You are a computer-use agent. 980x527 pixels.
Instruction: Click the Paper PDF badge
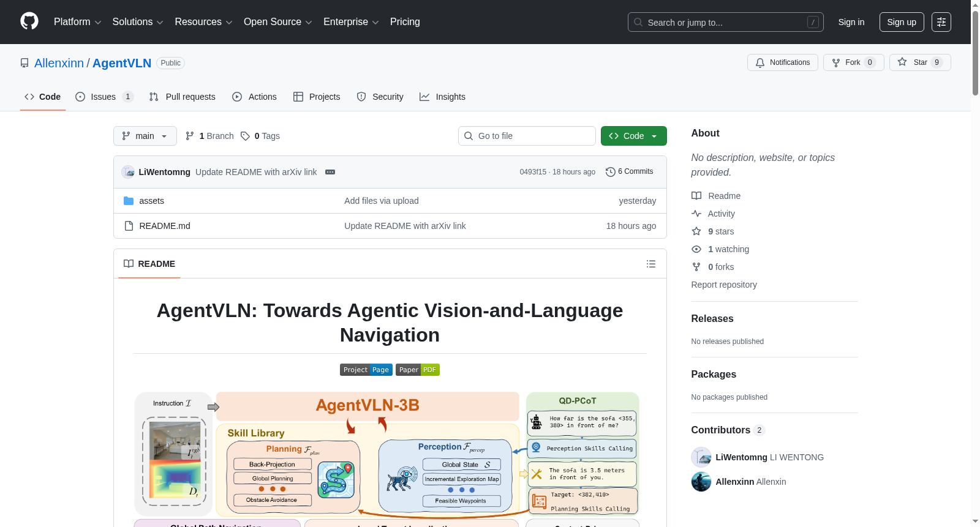click(418, 370)
